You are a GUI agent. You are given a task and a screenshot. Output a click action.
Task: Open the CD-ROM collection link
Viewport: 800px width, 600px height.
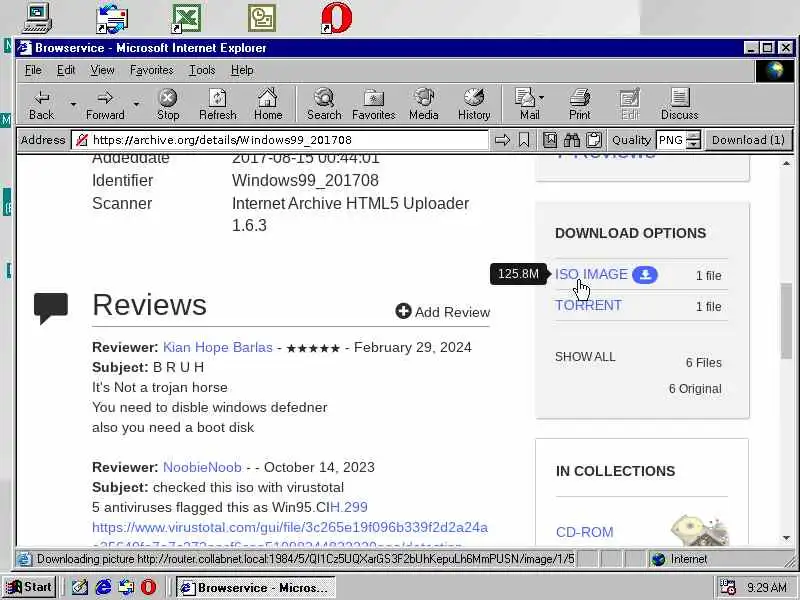(585, 532)
